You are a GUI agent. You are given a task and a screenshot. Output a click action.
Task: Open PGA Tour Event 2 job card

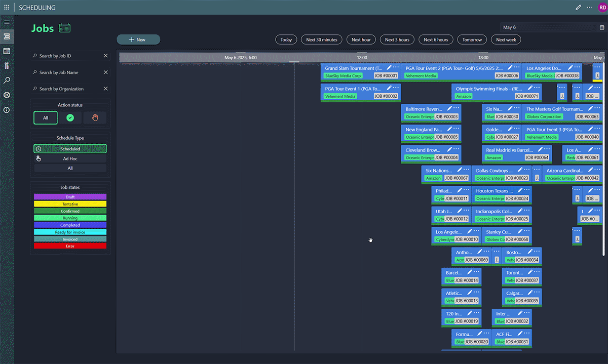point(461,72)
